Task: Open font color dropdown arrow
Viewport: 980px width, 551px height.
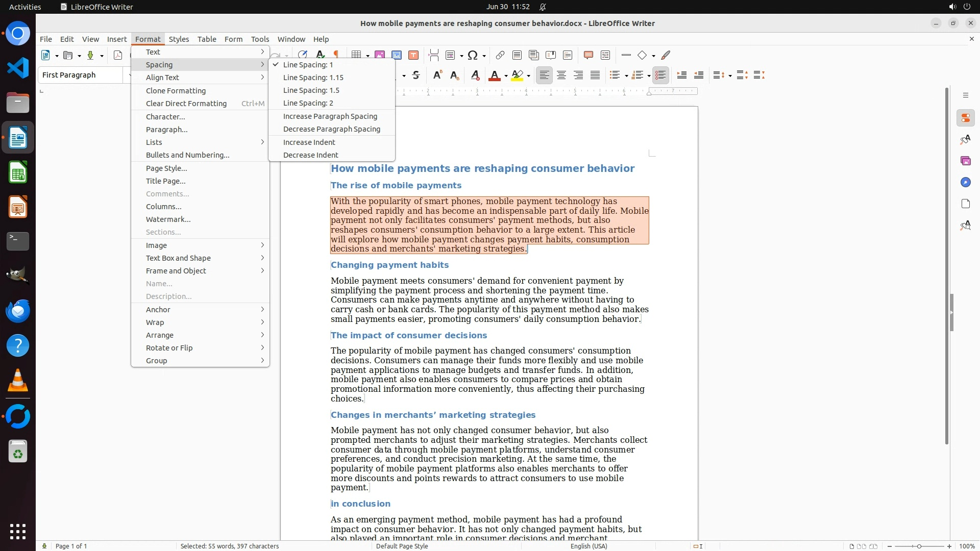Action: 506,76
